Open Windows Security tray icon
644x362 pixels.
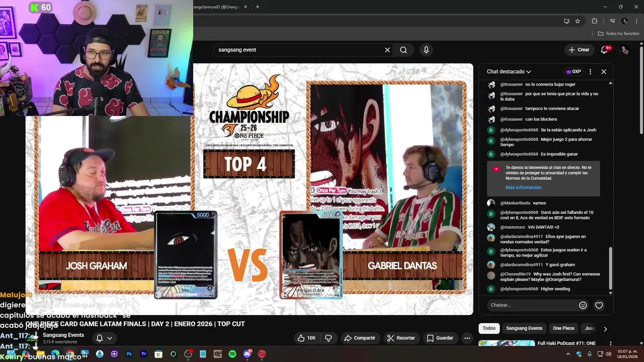coord(579,354)
